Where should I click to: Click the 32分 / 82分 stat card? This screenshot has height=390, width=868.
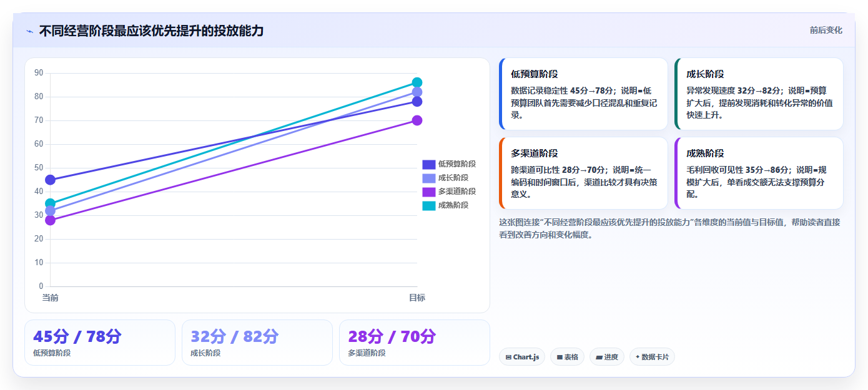pos(257,343)
